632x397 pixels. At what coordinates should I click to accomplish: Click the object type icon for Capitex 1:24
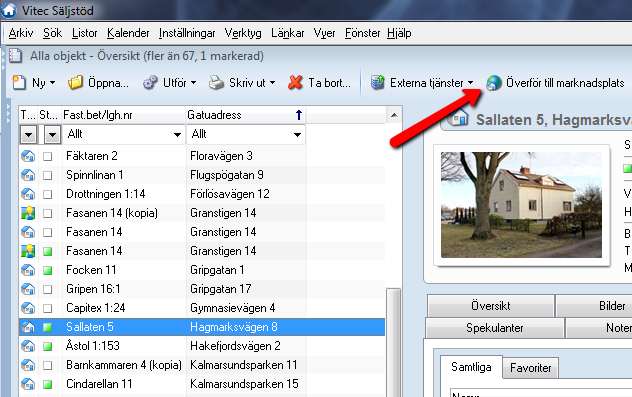tap(28, 308)
